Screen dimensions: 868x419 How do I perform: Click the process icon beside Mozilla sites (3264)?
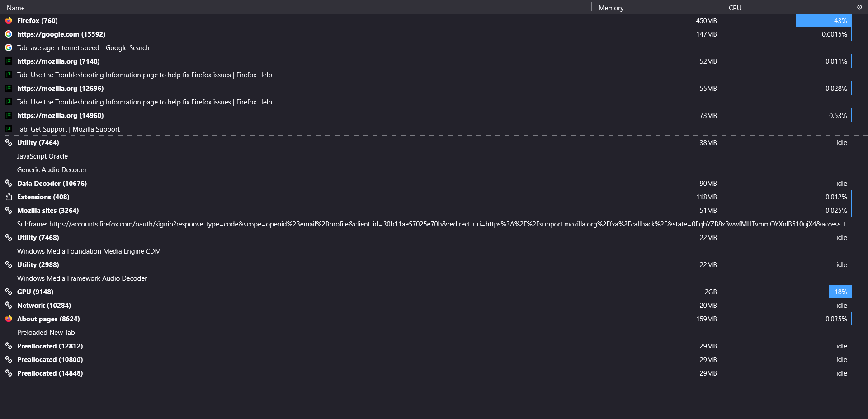(x=9, y=210)
